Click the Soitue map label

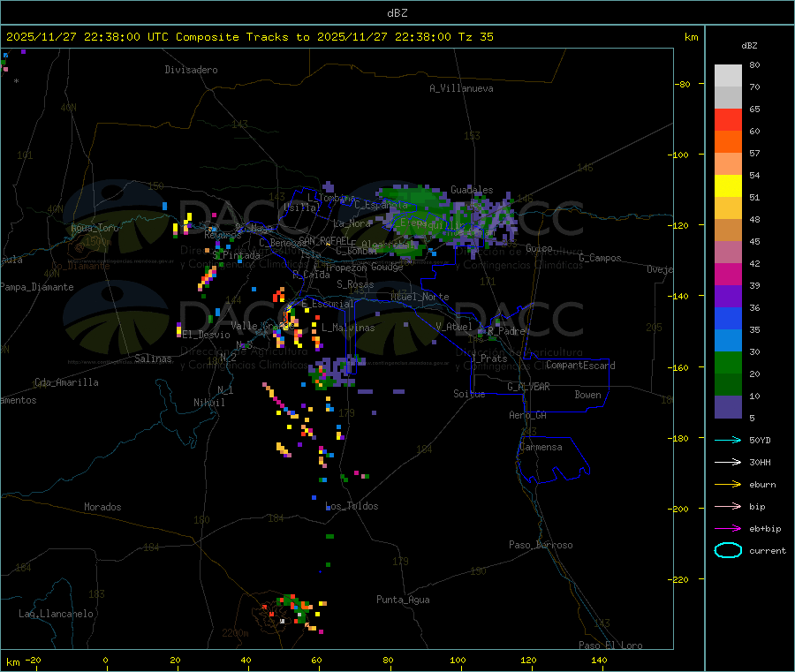(x=469, y=394)
